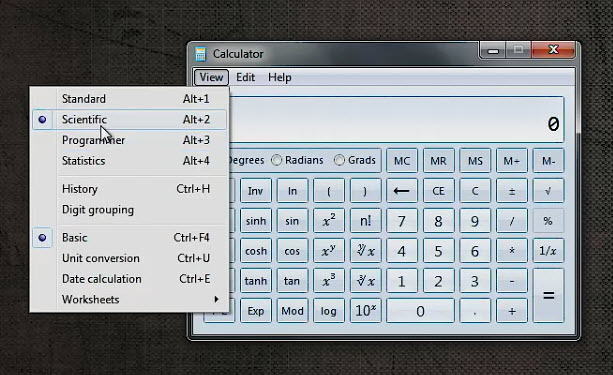The image size is (613, 375).
Task: Open Date calculation panel
Action: pyautogui.click(x=129, y=279)
